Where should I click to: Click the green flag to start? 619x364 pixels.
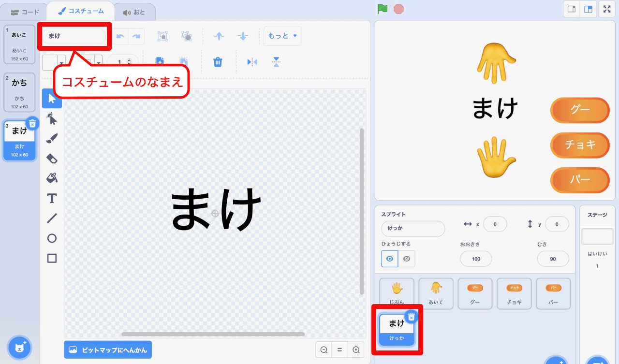coord(383,9)
